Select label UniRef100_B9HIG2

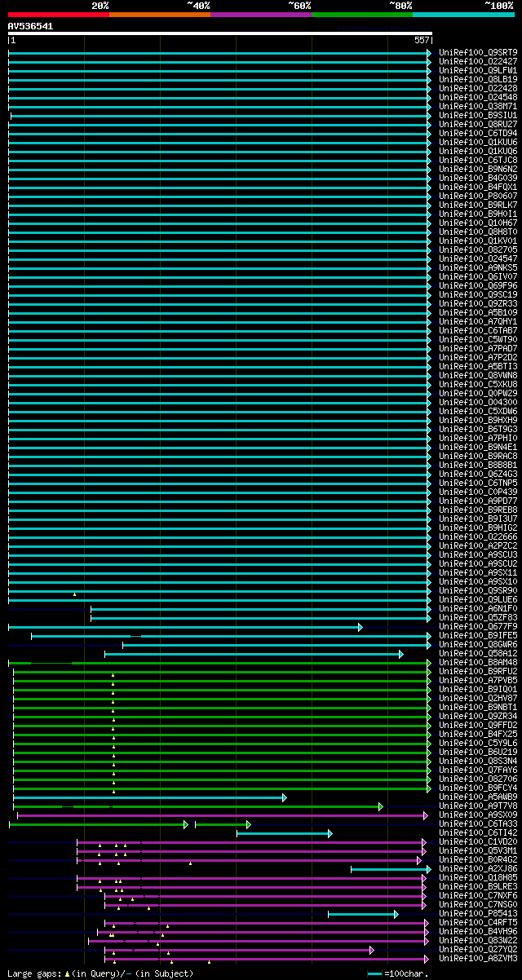478,528
